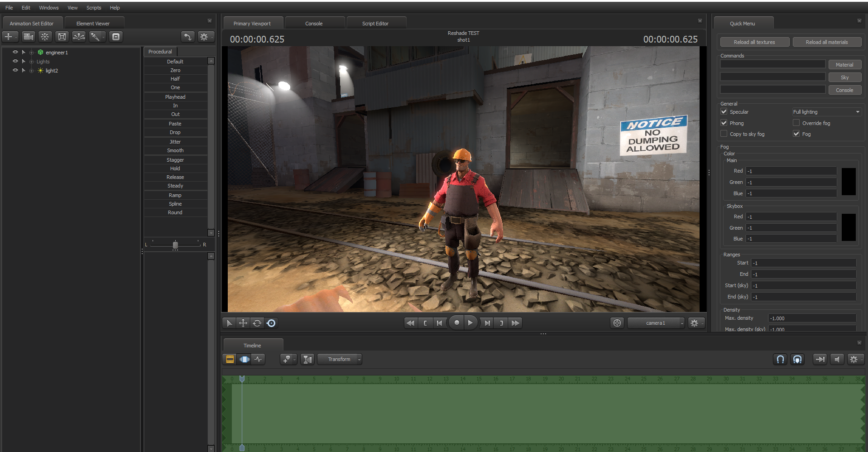Viewport: 868px width, 452px height.
Task: Toggle the plain magnet snap icon in Timeline
Action: pos(780,359)
